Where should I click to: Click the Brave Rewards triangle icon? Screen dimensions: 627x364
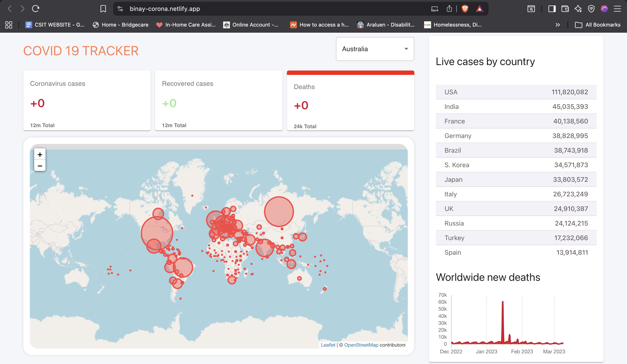pos(479,9)
